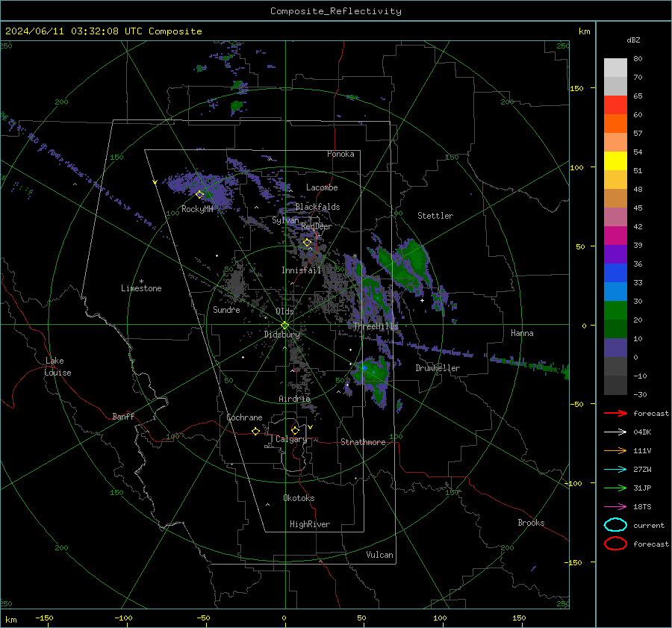The height and width of the screenshot is (628, 672).
Task: Click the Banff town label
Action: [123, 416]
